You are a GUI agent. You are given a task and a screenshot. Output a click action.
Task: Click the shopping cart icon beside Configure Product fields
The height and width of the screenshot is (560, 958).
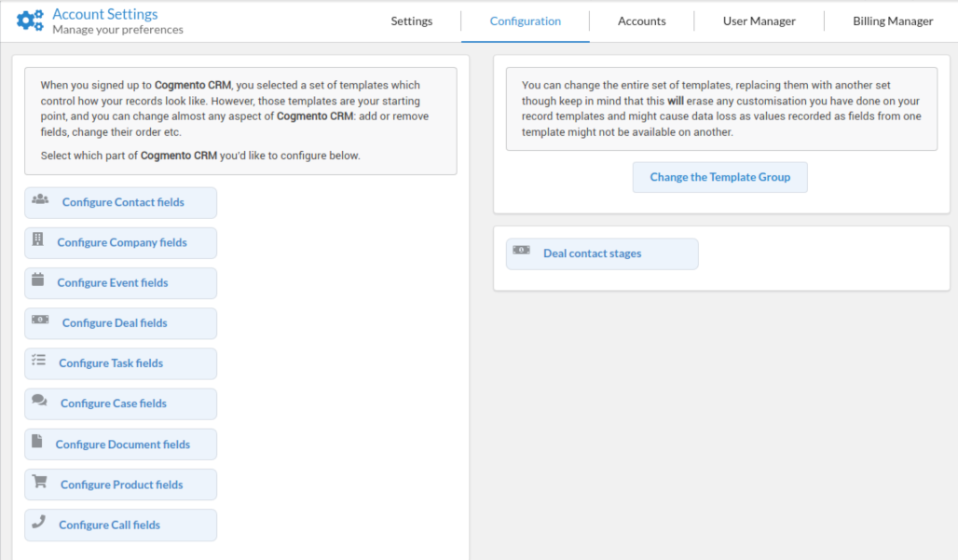click(x=38, y=484)
